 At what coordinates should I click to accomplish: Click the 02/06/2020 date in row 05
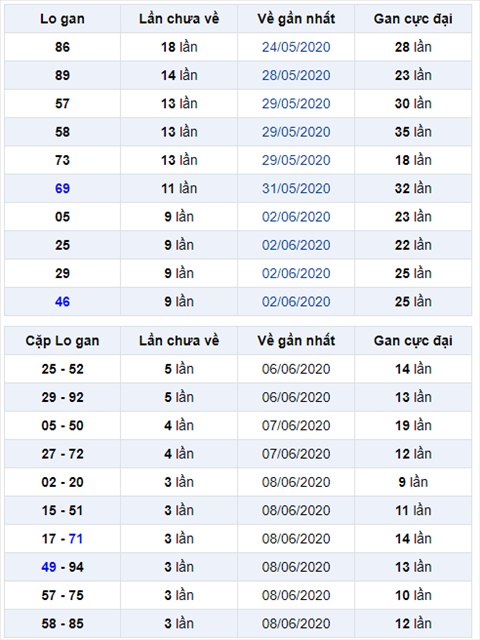coord(296,217)
